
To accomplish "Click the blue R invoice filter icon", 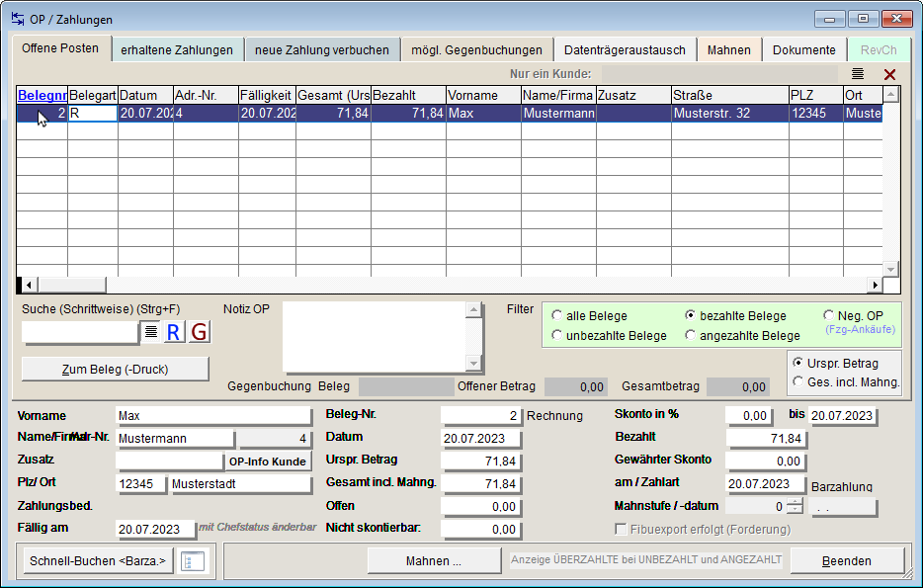I will pyautogui.click(x=173, y=332).
